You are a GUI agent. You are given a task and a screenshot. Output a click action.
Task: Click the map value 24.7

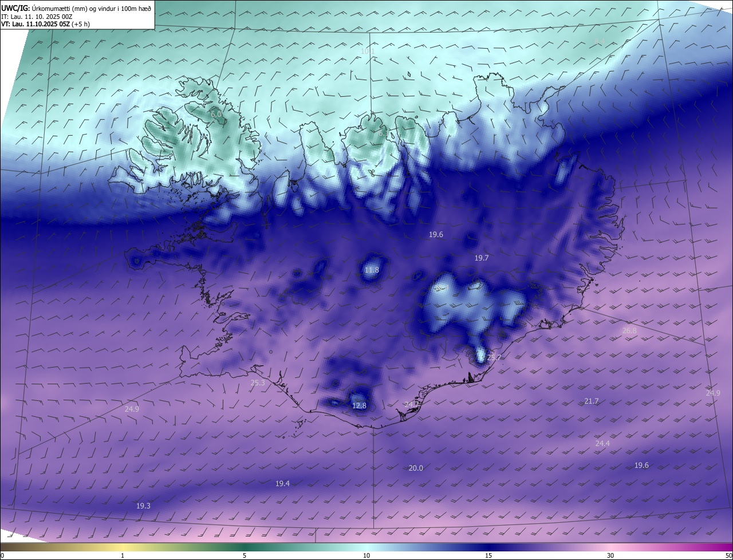pos(412,405)
